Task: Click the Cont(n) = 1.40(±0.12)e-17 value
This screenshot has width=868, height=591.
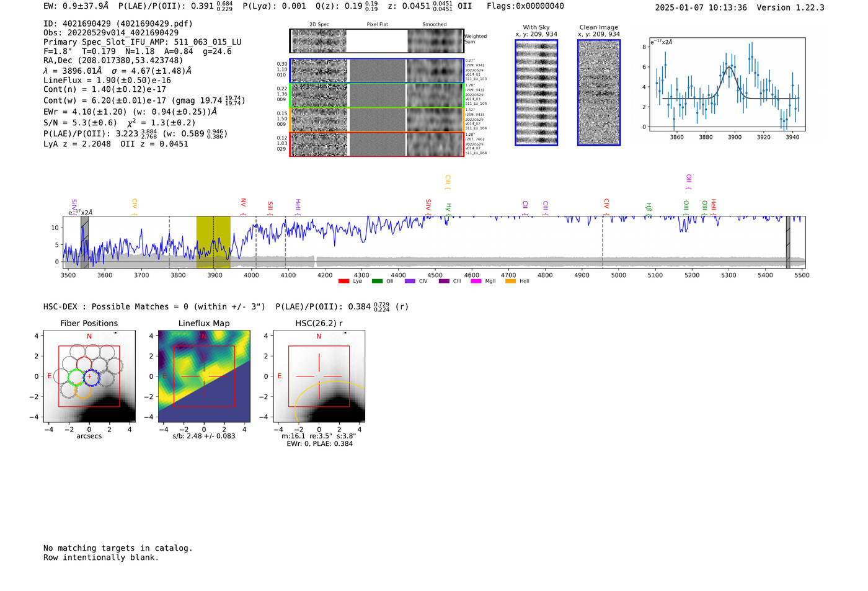Action: pos(105,89)
